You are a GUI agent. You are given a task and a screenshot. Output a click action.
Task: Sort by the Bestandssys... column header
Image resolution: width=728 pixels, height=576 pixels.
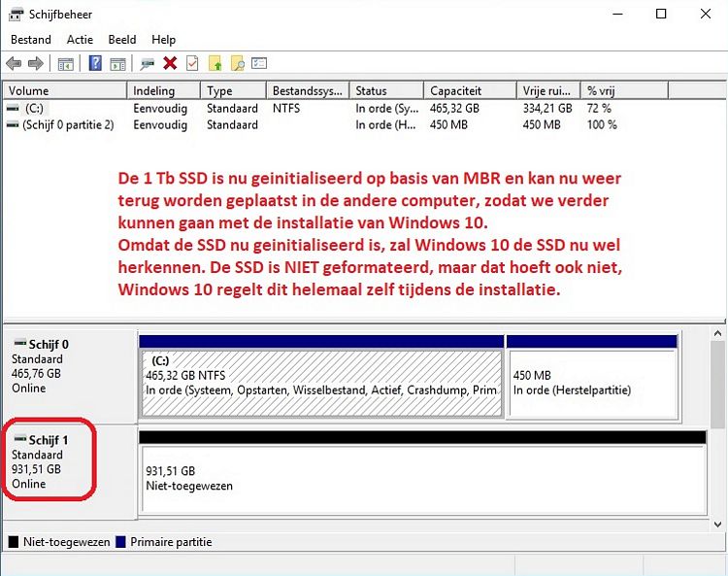pos(309,90)
